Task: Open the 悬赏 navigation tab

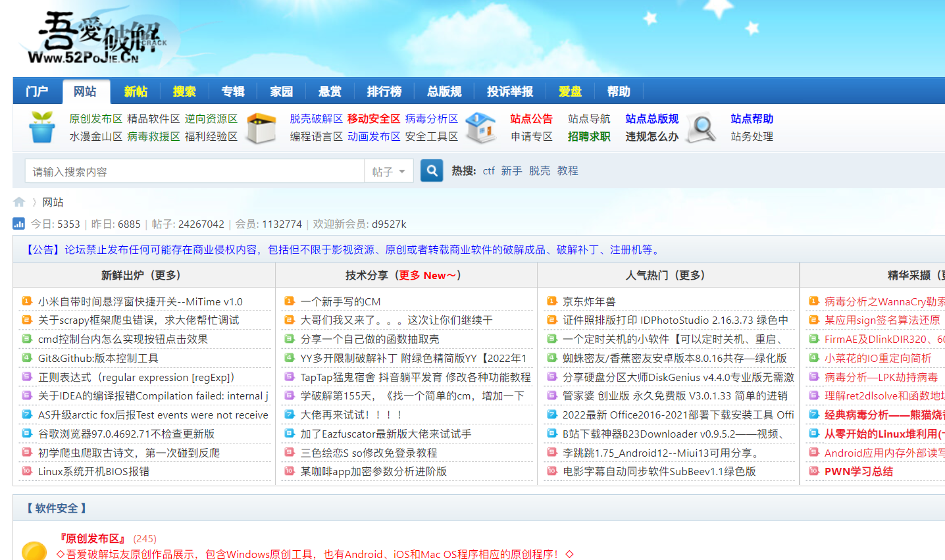Action: (x=330, y=91)
